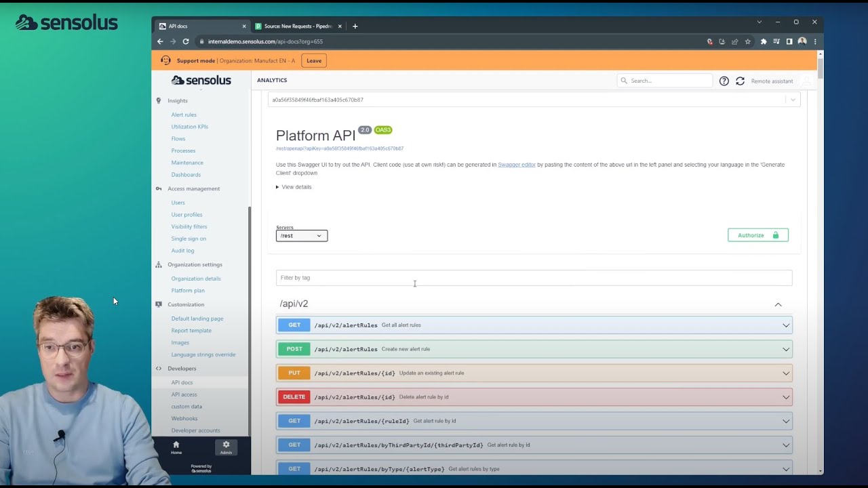The image size is (868, 488).
Task: Click the Leave support mode button
Action: click(x=314, y=61)
